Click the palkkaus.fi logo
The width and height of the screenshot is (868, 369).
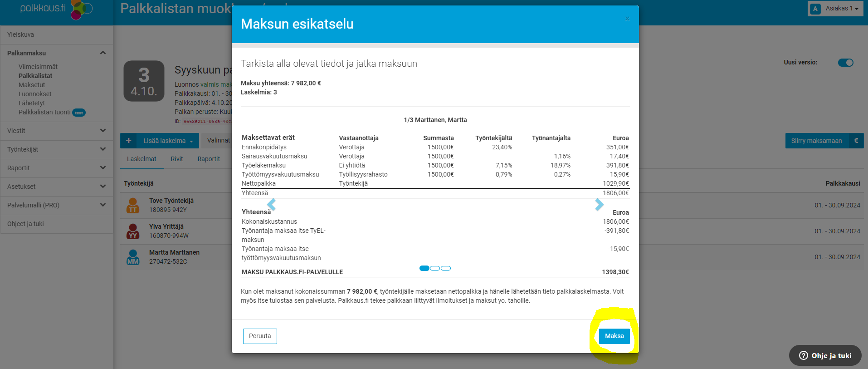click(56, 9)
